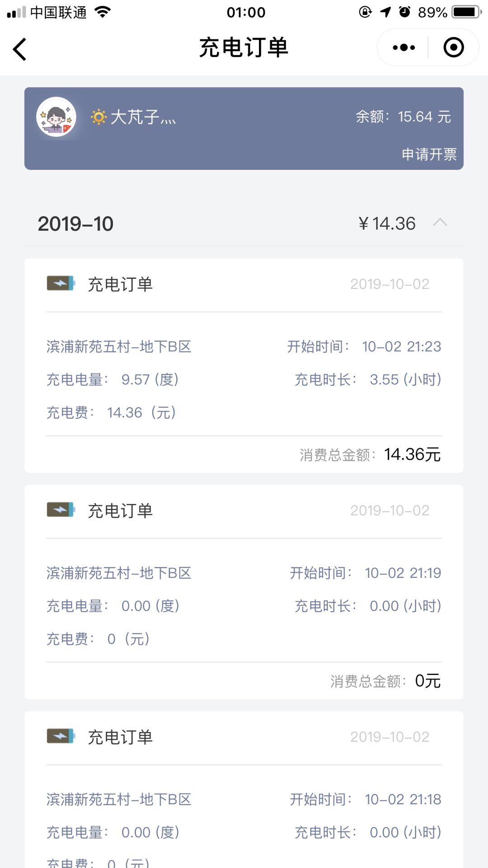Viewport: 488px width, 868px height.
Task: Tap the 余额 15.64 元 balance text
Action: pyautogui.click(x=403, y=117)
